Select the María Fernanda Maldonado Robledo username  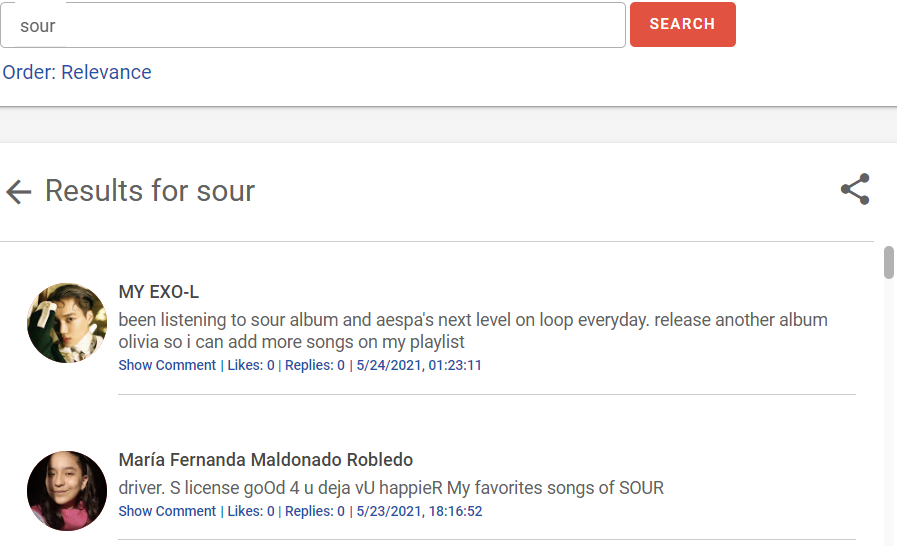(265, 460)
